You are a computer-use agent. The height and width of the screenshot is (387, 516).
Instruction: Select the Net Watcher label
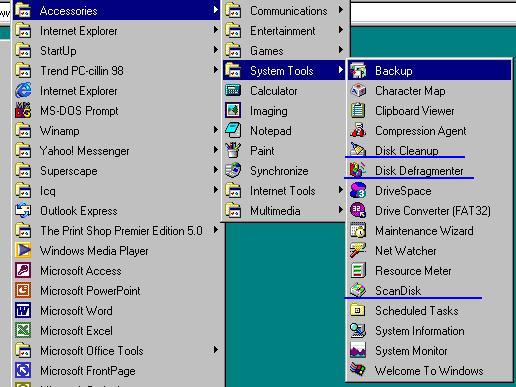tap(406, 251)
